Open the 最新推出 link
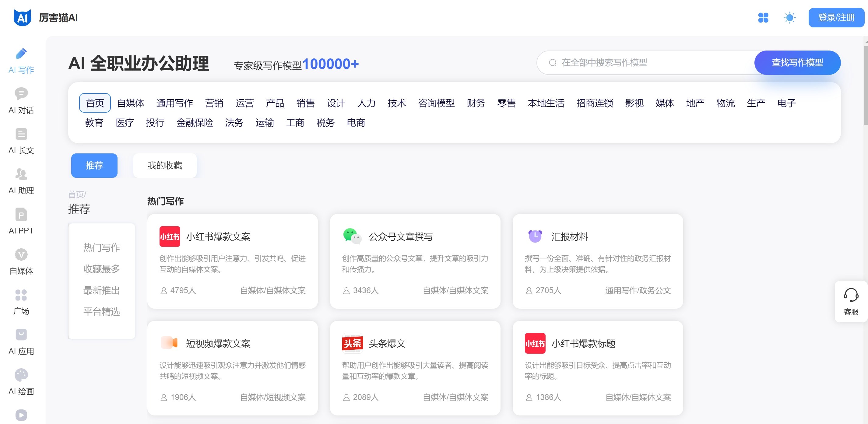This screenshot has width=868, height=424. coord(101,290)
